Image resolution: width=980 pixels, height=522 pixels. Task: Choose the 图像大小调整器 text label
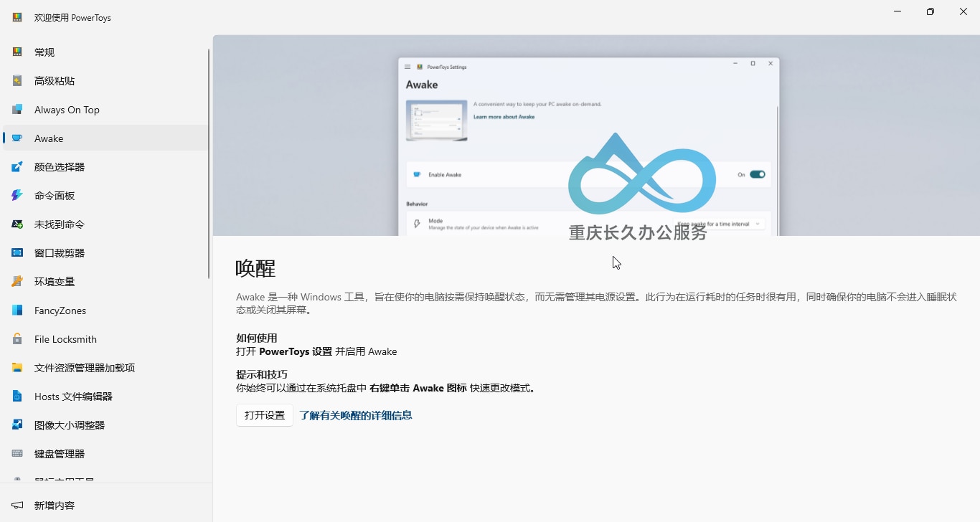point(70,425)
